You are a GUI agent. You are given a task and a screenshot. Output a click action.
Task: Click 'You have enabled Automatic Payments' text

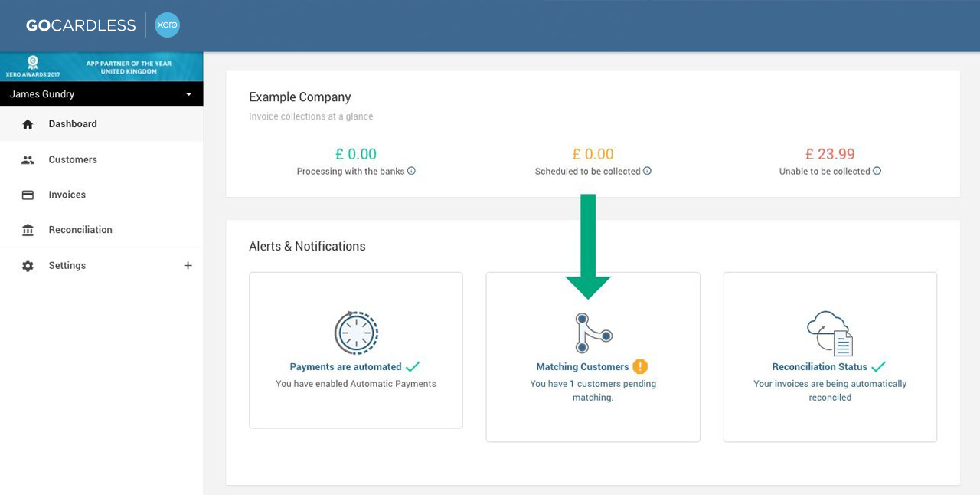pos(356,384)
